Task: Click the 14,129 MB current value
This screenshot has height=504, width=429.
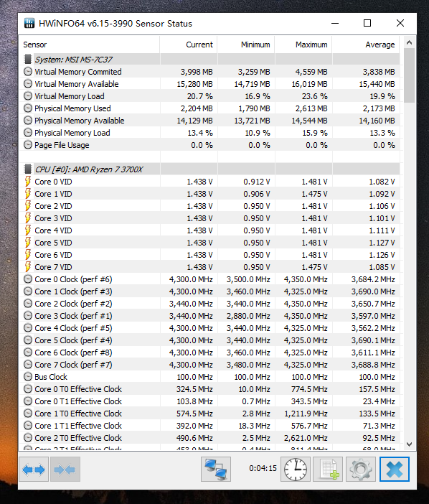Action: click(194, 121)
